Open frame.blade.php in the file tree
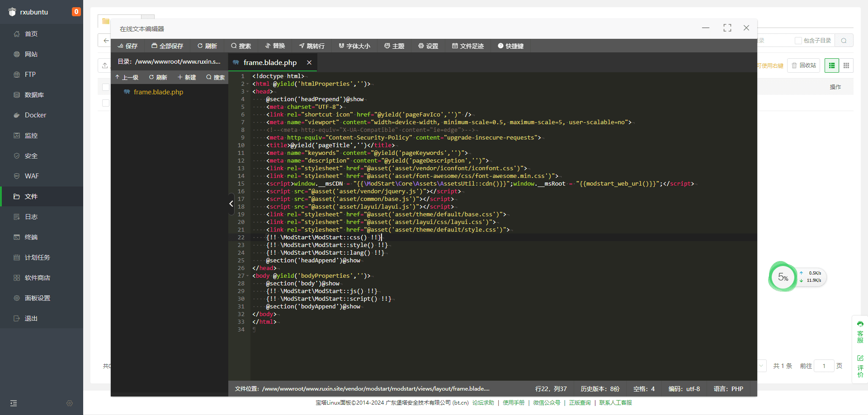868x415 pixels. tap(158, 92)
